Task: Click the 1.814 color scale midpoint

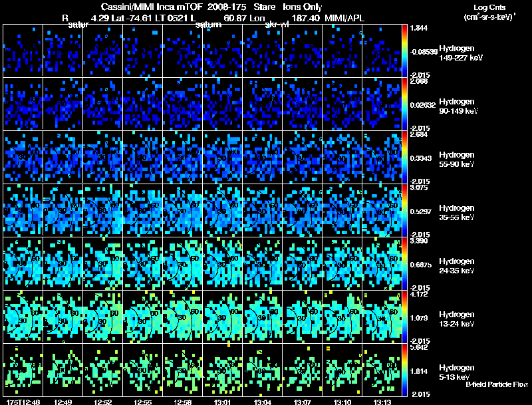Action: [x=419, y=372]
